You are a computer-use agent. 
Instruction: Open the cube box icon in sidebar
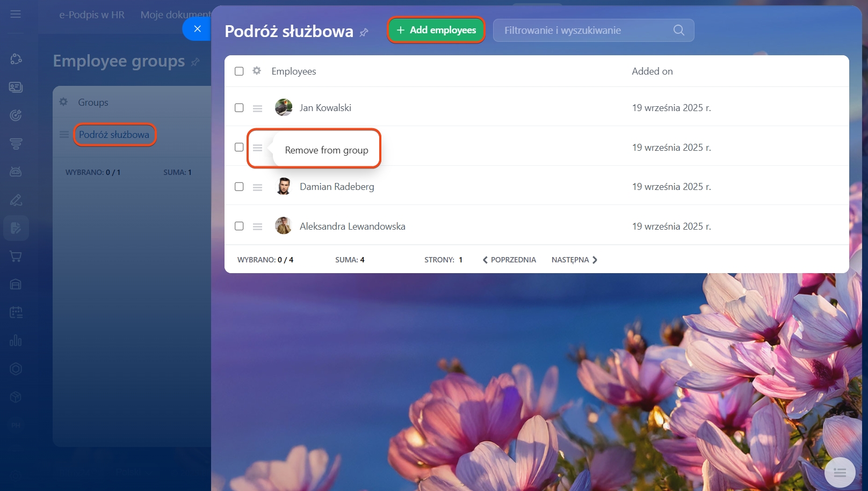(x=16, y=397)
